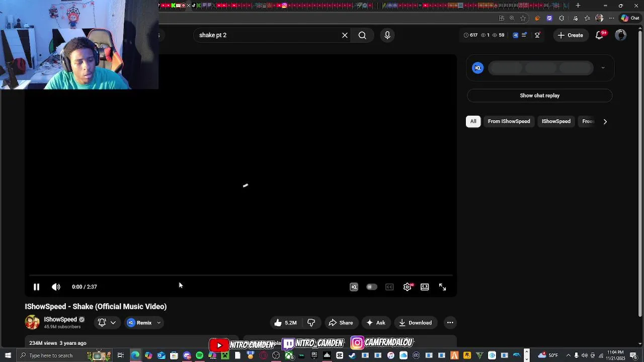This screenshot has height=362, width=644.
Task: Open Twitch extension icon in toolbar
Action: coord(549,18)
